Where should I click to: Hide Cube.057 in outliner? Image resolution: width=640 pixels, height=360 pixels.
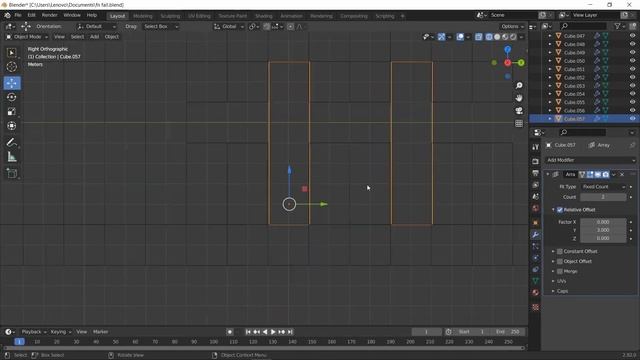coord(632,119)
